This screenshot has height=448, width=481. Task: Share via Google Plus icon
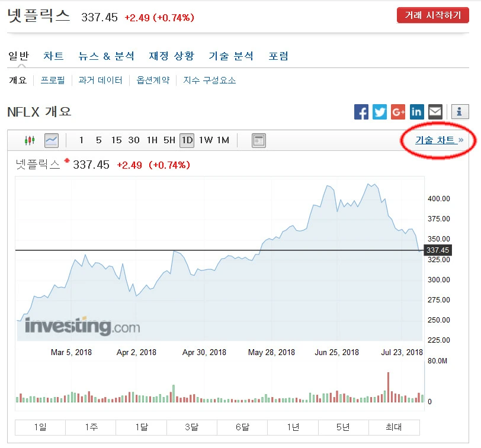pos(398,112)
